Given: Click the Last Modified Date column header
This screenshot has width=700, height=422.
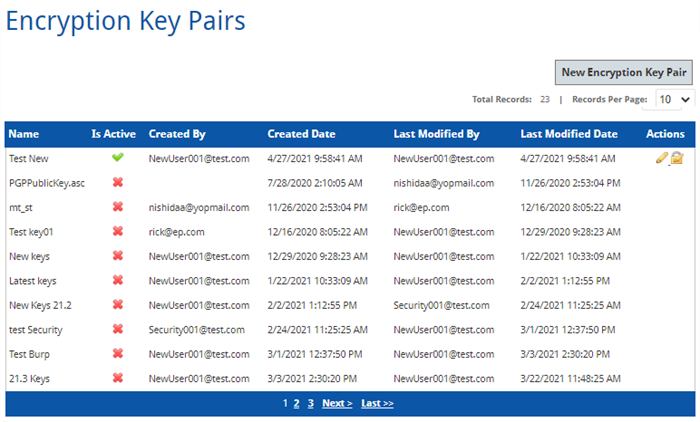Looking at the screenshot, I should [x=569, y=134].
